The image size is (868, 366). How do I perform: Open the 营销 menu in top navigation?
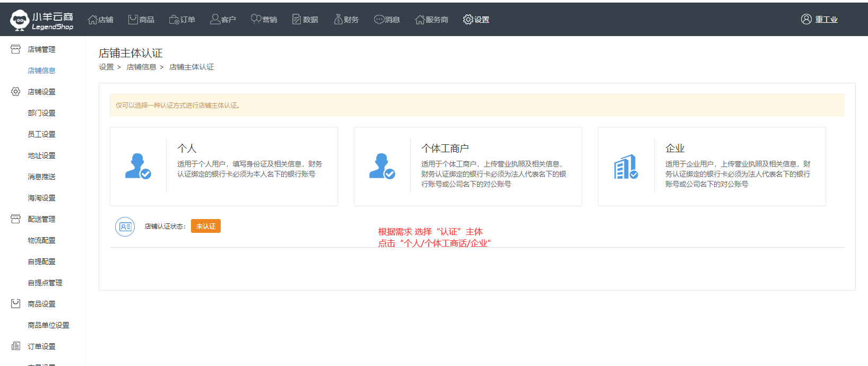(x=264, y=20)
